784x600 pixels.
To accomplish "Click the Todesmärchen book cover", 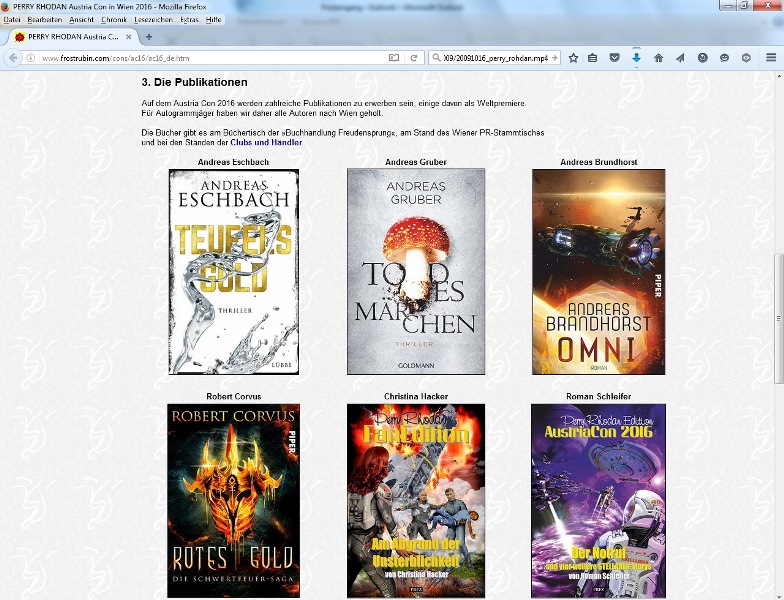I will point(416,272).
